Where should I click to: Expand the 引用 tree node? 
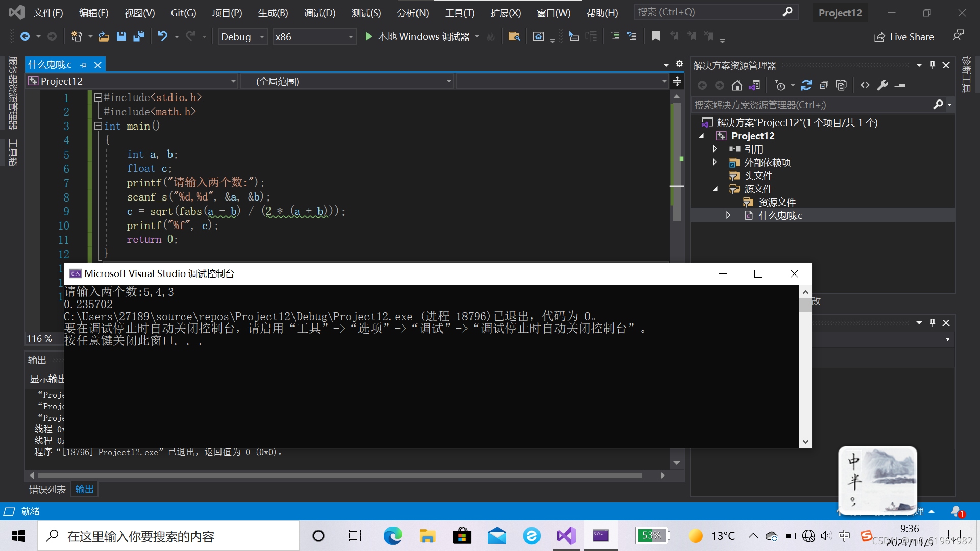[x=715, y=149]
